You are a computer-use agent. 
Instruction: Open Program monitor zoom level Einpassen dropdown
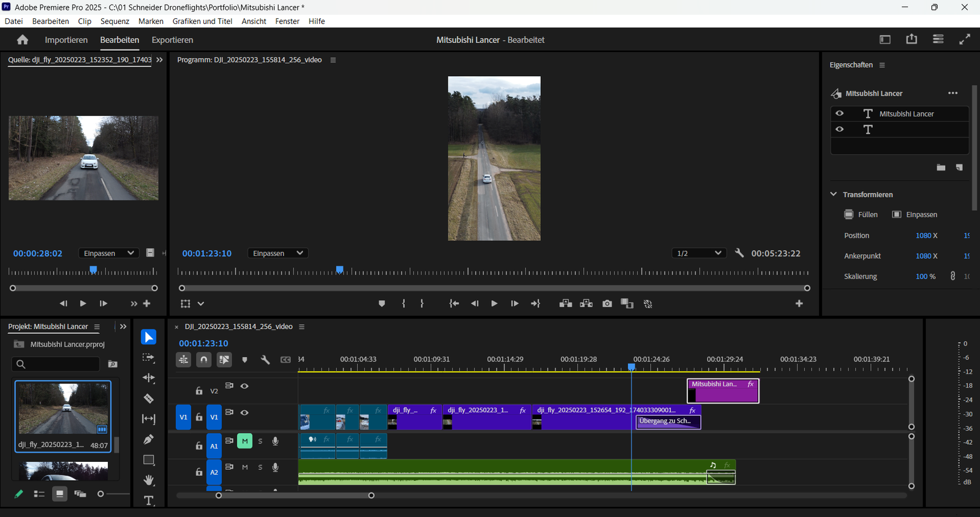click(277, 253)
